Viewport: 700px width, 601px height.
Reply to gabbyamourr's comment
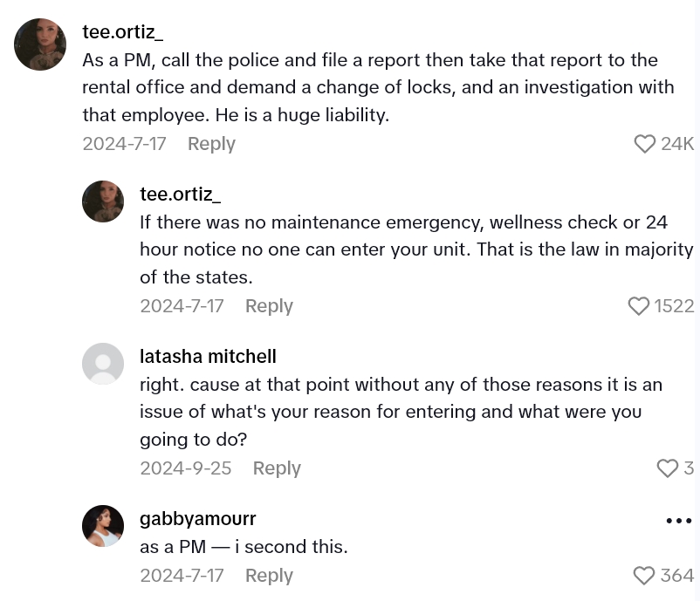click(269, 575)
